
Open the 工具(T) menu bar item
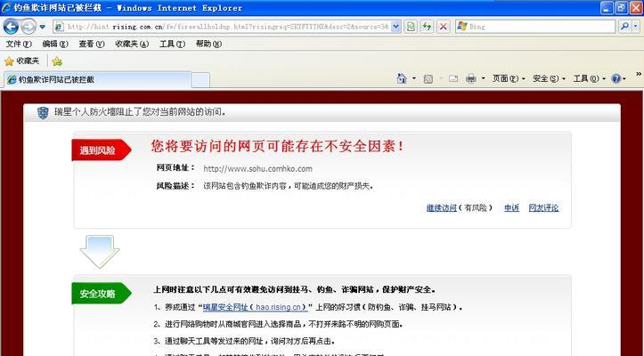[x=173, y=44]
